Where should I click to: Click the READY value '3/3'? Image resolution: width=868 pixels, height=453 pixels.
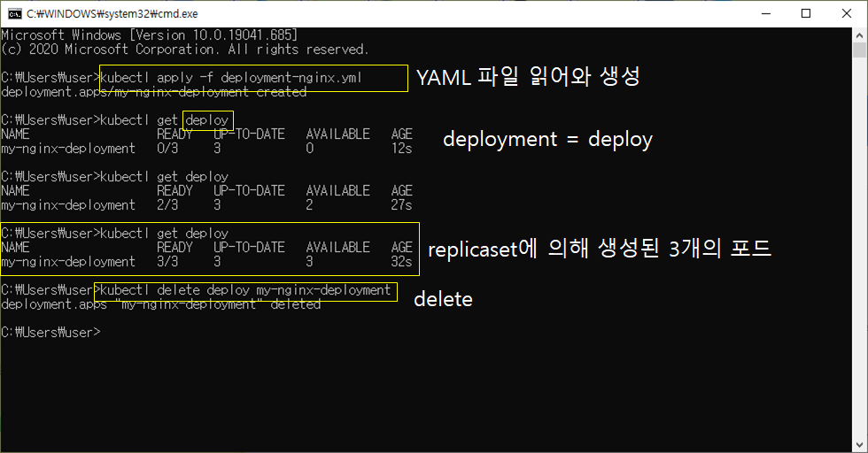pos(167,261)
